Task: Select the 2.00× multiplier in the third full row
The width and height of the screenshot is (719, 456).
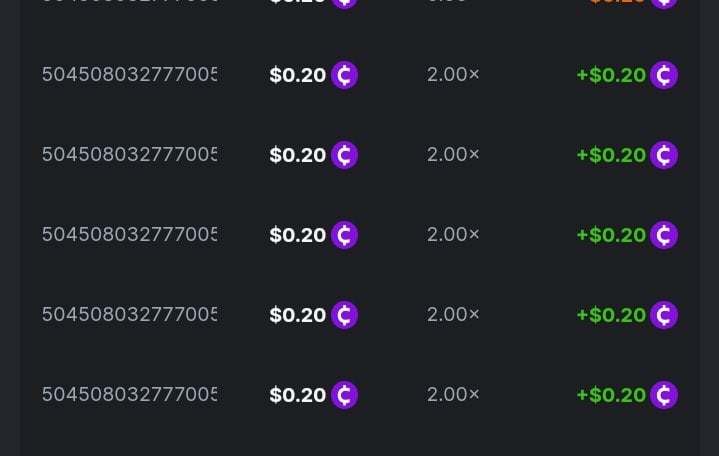Action: pos(453,235)
